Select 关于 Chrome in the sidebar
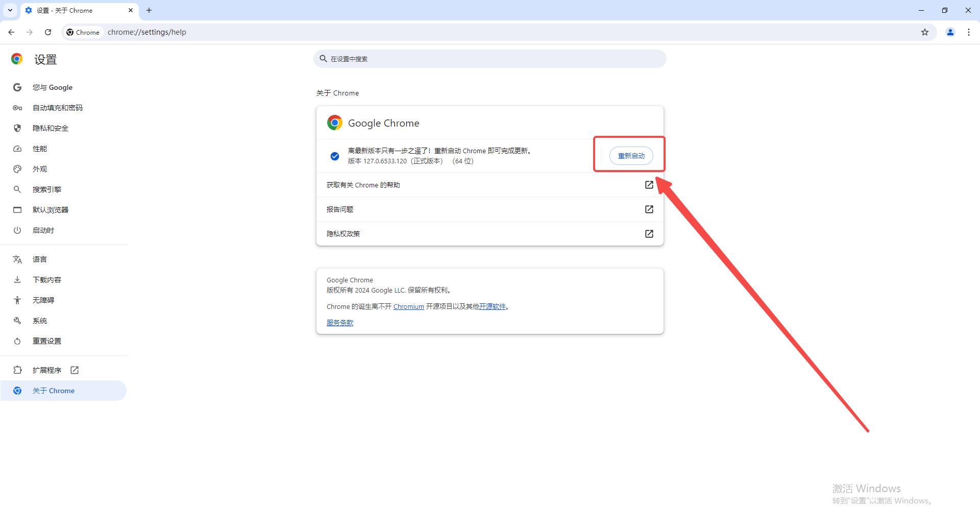 tap(63, 391)
